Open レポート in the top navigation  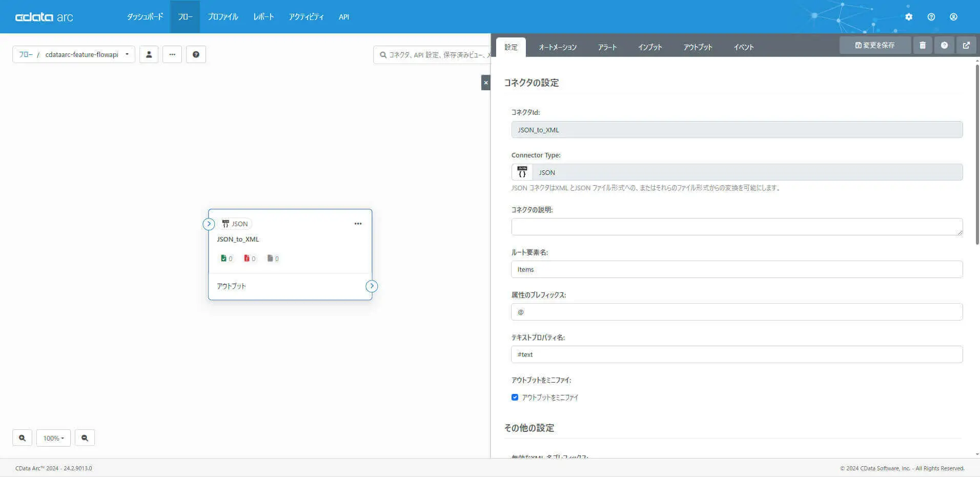(x=263, y=17)
